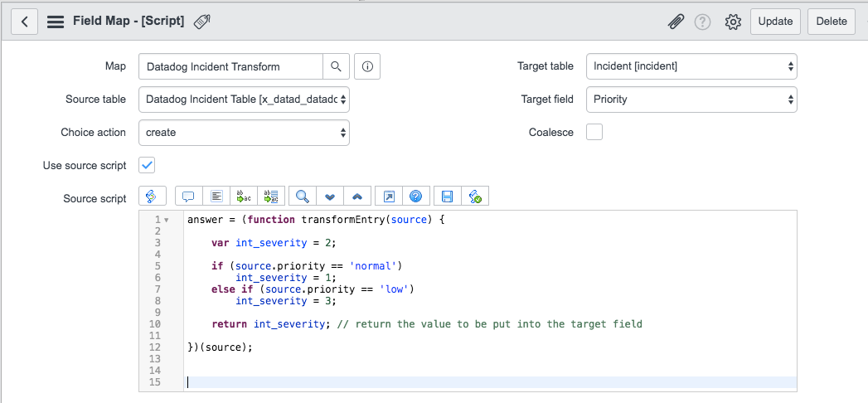Image resolution: width=868 pixels, height=403 pixels.
Task: Open the Source table dropdown
Action: point(244,100)
